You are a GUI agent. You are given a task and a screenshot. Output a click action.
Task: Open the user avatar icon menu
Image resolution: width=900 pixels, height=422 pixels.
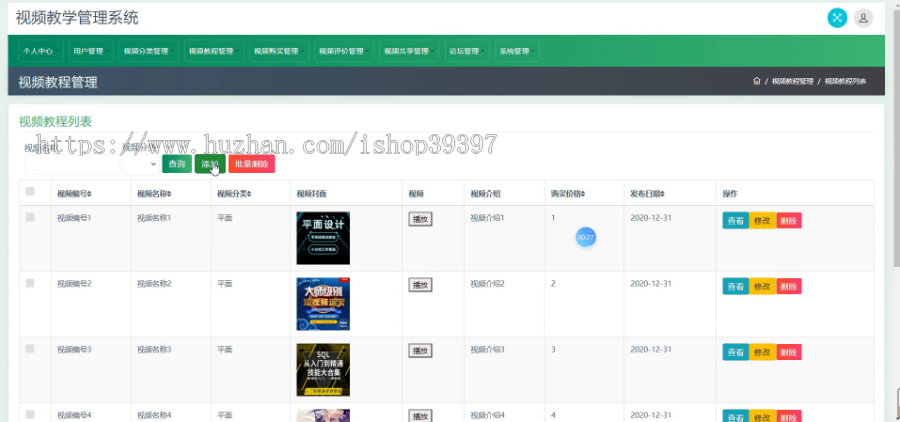coord(863,18)
